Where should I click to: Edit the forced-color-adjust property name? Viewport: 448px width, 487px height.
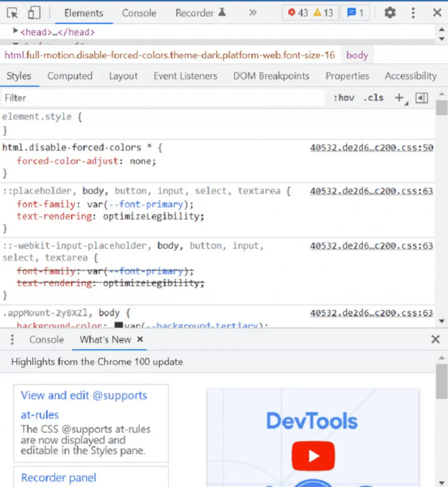[x=67, y=161]
